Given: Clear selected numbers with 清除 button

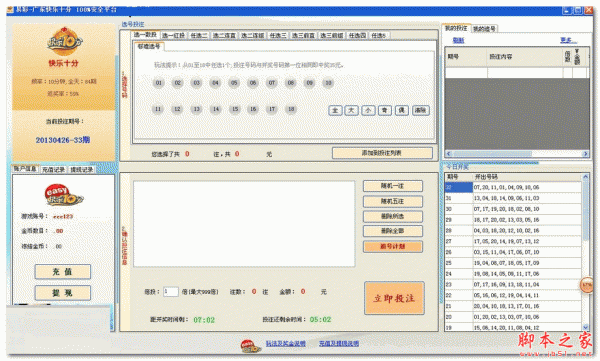Looking at the screenshot, I should click(x=421, y=110).
